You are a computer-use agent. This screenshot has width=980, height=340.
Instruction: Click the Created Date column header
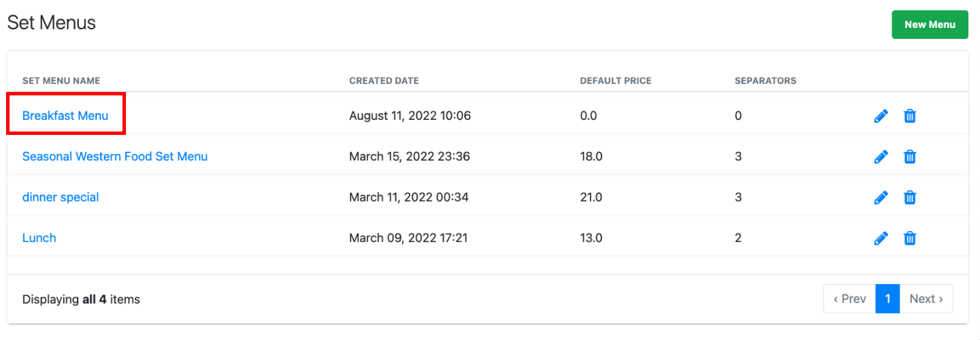click(x=384, y=80)
